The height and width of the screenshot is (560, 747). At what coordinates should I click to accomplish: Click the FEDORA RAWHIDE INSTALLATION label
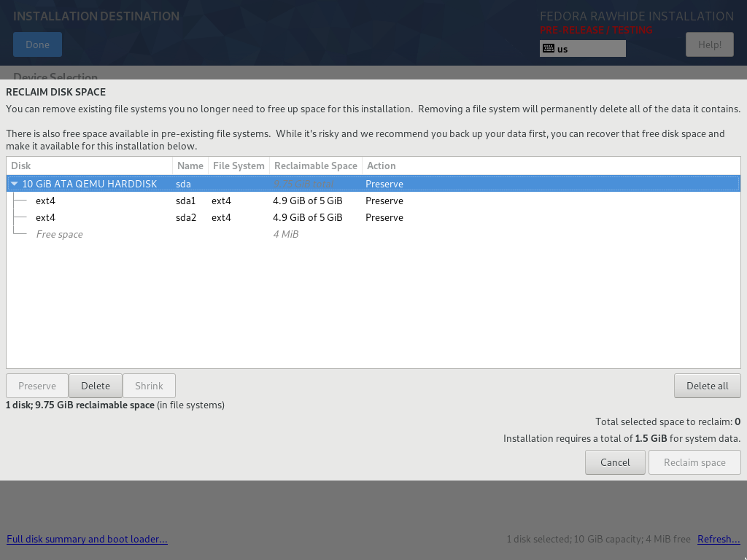(636, 16)
